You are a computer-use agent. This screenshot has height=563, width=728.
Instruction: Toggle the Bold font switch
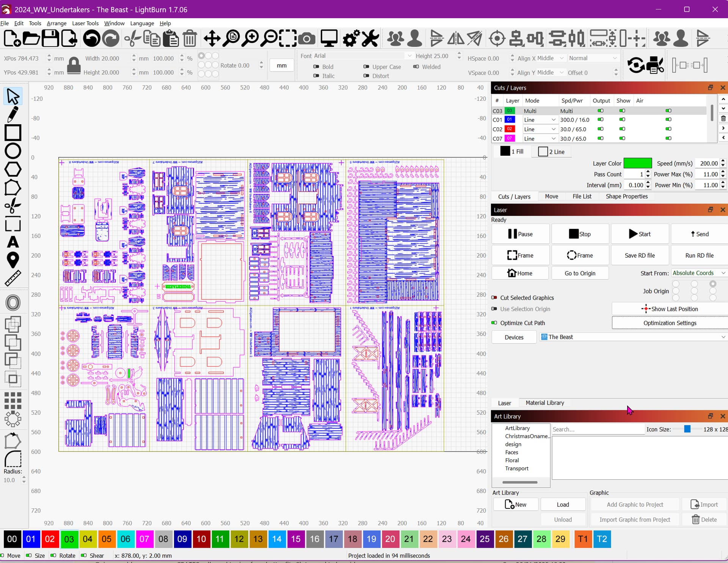tap(316, 67)
